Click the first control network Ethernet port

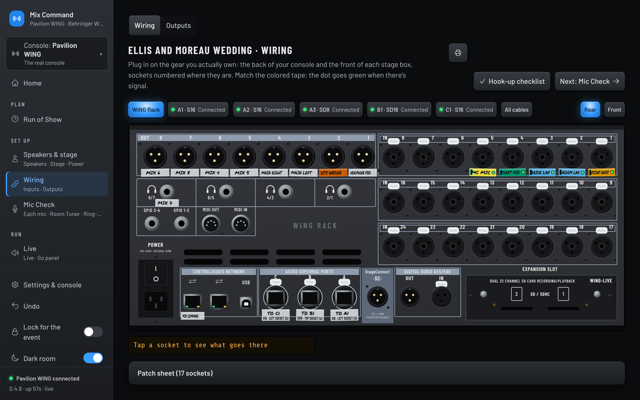pos(193,302)
